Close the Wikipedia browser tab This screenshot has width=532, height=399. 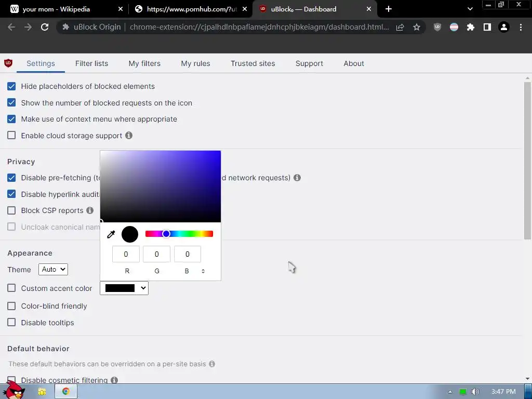(121, 9)
